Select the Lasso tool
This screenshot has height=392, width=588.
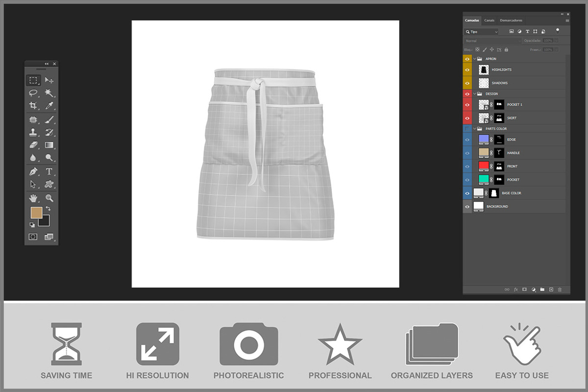(x=33, y=93)
